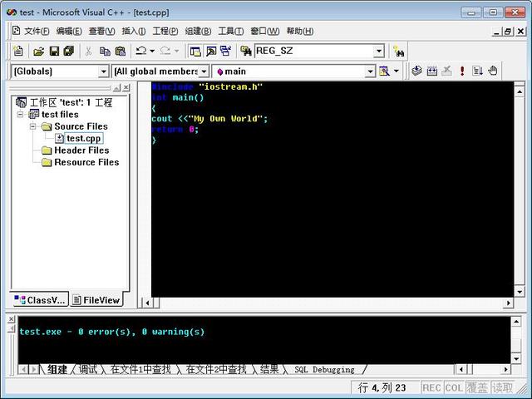
Task: Select the SQL Debugging output tab
Action: [x=324, y=369]
